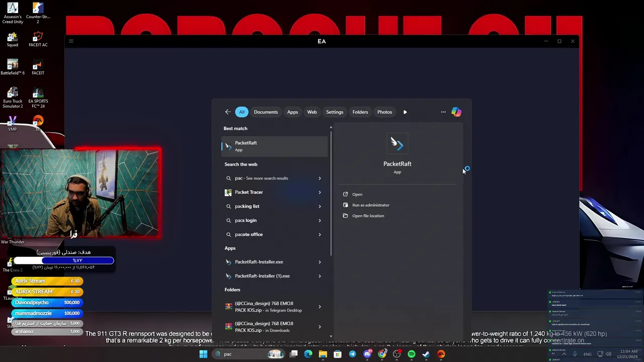
Task: Open Google Chrome from the taskbar
Action: (382, 354)
